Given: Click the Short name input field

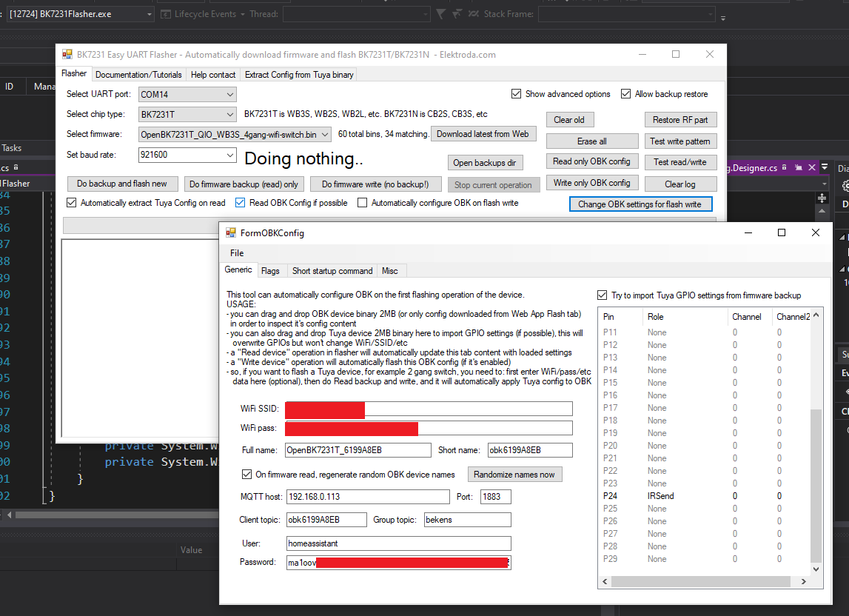Looking at the screenshot, I should pos(530,450).
